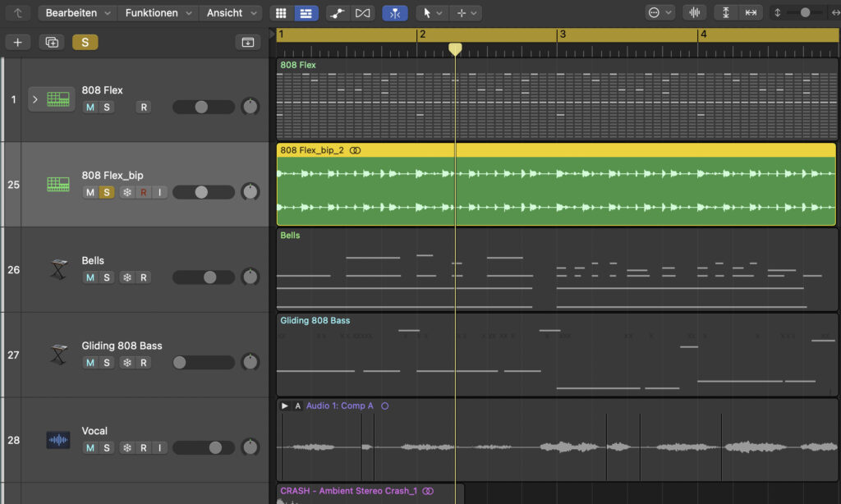Mute the 808 Flex_bip track
This screenshot has width=841, height=504.
point(90,192)
